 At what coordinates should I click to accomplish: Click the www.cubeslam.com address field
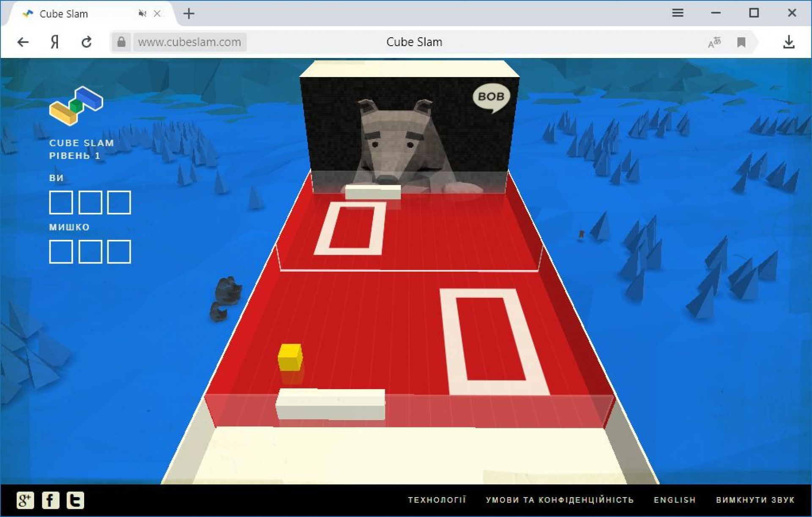pyautogui.click(x=189, y=42)
